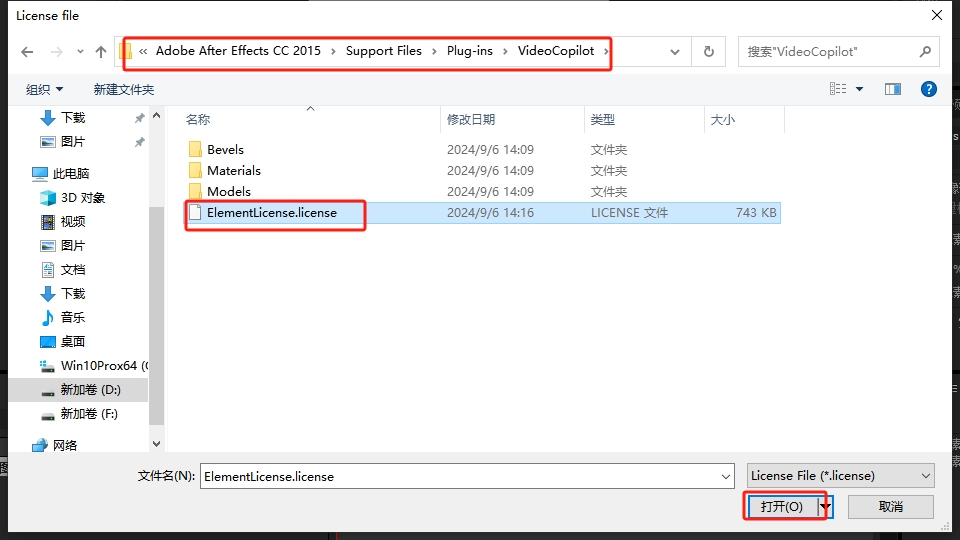Go up one folder level

(x=101, y=52)
